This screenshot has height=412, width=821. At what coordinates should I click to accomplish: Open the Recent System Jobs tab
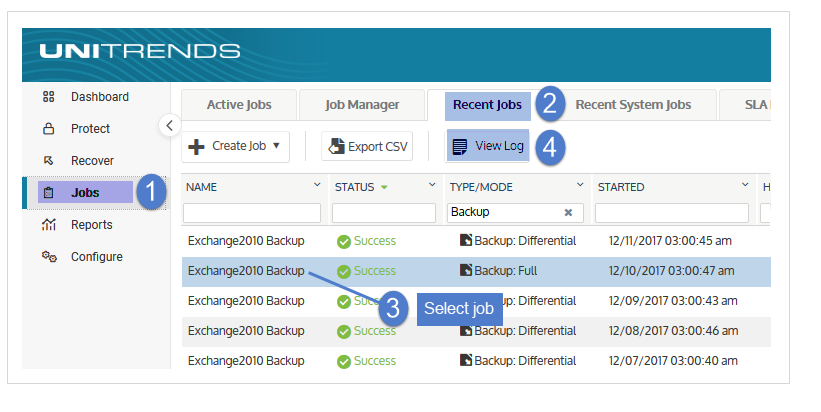tap(633, 105)
